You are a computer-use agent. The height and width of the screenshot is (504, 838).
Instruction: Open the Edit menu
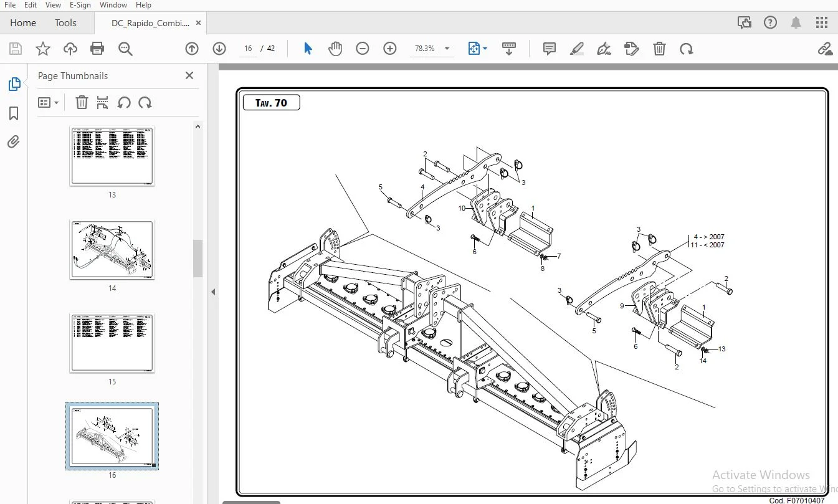click(31, 5)
